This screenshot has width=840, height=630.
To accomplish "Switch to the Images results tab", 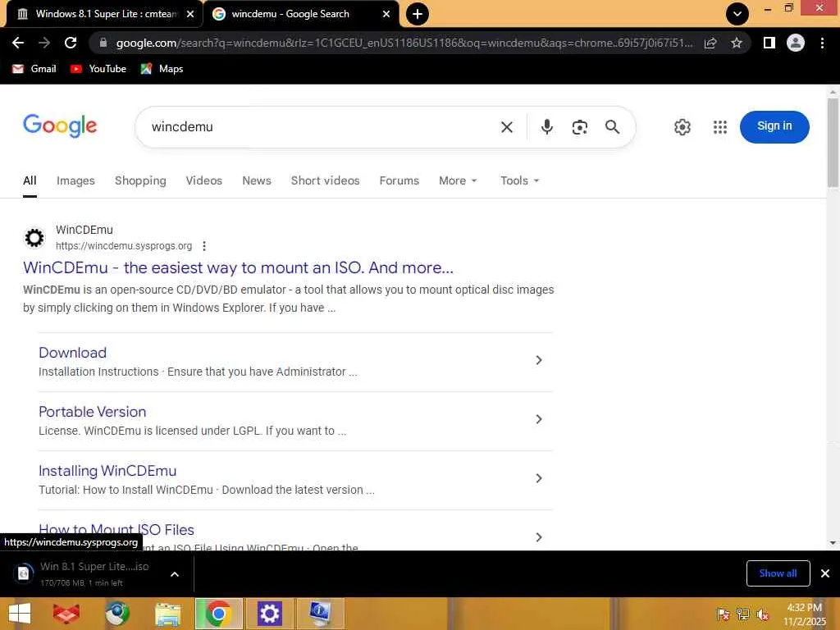I will click(x=75, y=180).
